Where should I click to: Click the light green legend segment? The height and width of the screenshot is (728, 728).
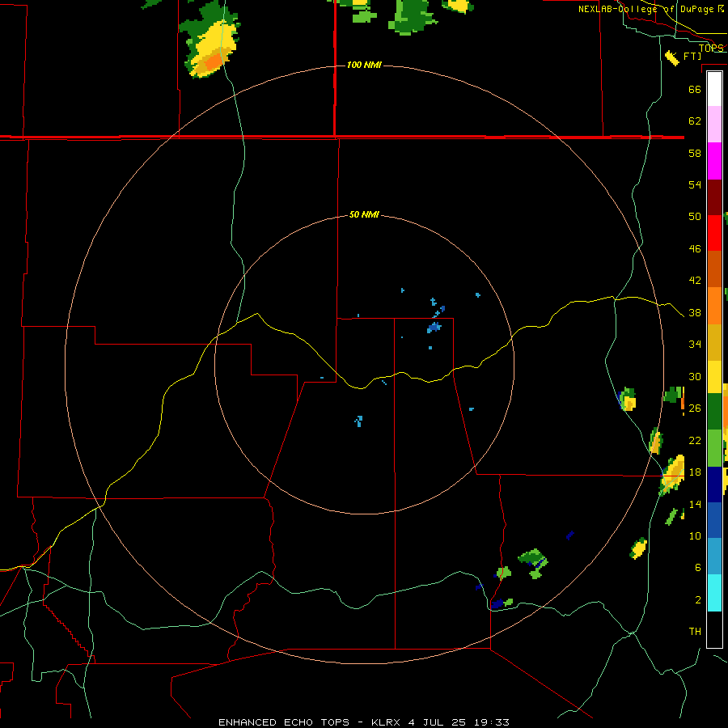714,448
